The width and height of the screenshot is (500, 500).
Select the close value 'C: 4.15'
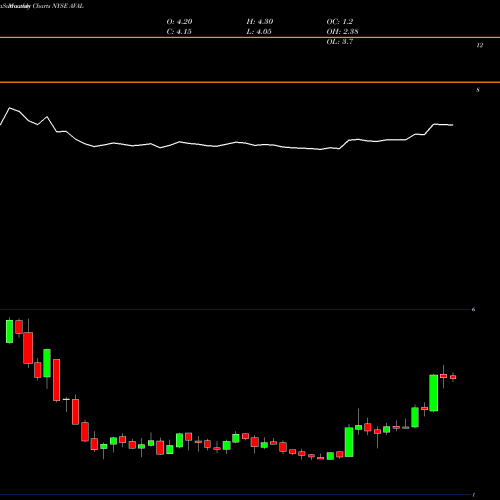click(179, 32)
